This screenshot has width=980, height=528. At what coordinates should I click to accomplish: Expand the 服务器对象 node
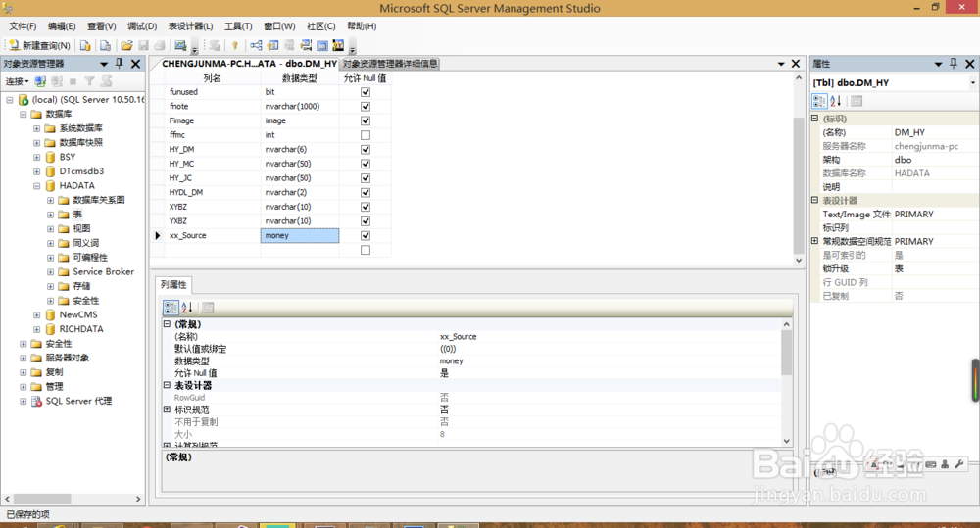tap(24, 359)
